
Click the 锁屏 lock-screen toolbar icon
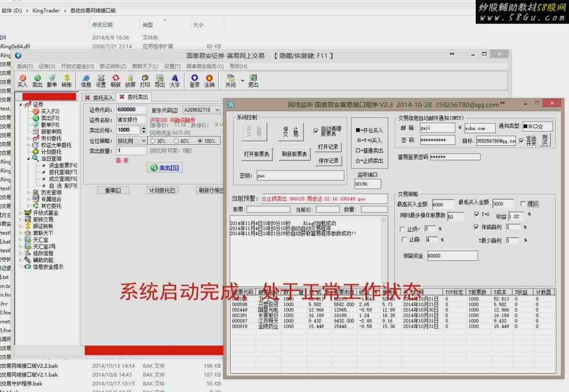130,81
